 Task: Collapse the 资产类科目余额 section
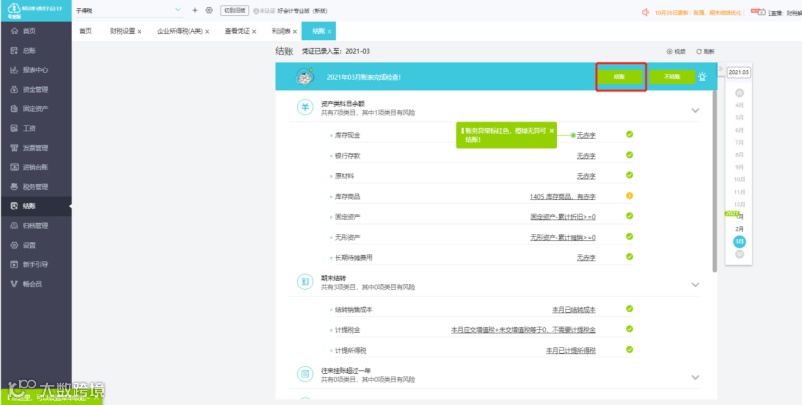[x=695, y=110]
